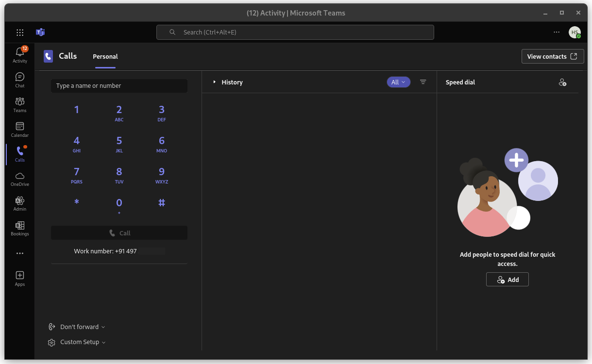Open the Don't forward dropdown

pyautogui.click(x=77, y=327)
